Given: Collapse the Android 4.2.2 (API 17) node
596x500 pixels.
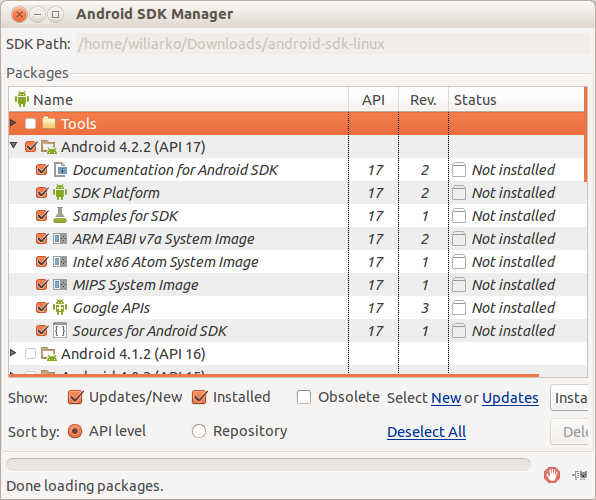Looking at the screenshot, I should [x=14, y=146].
